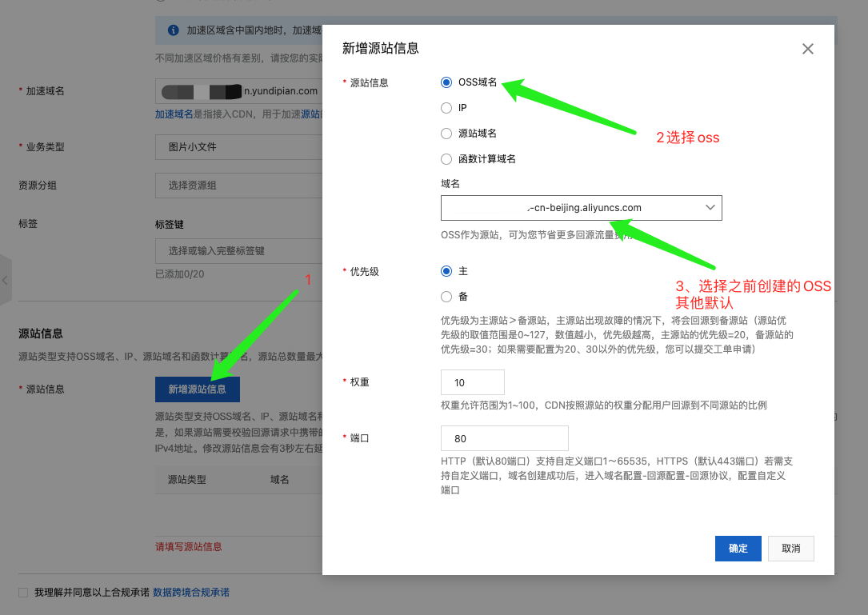Screen dimensions: 868x615
Task: Click the 标签键 input box
Action: coord(238,251)
